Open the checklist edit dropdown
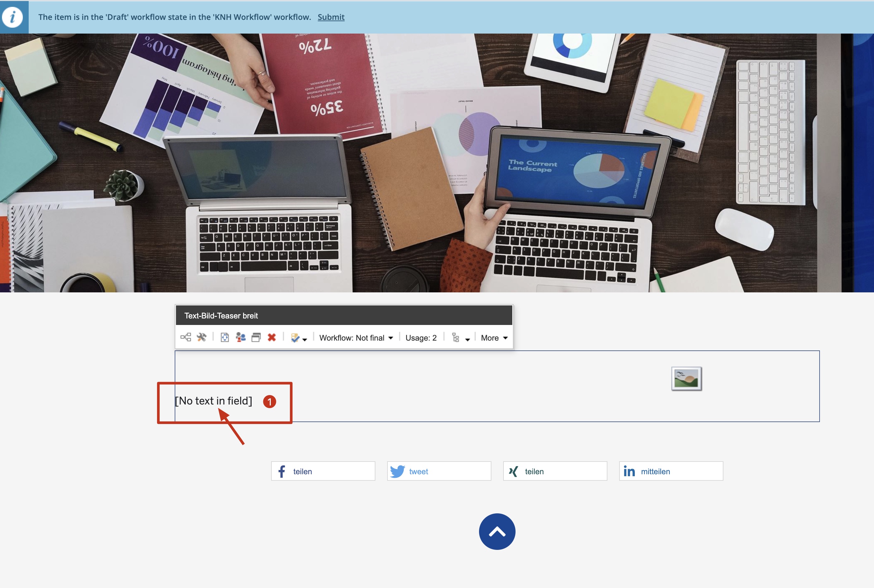This screenshot has height=588, width=874. coord(299,338)
